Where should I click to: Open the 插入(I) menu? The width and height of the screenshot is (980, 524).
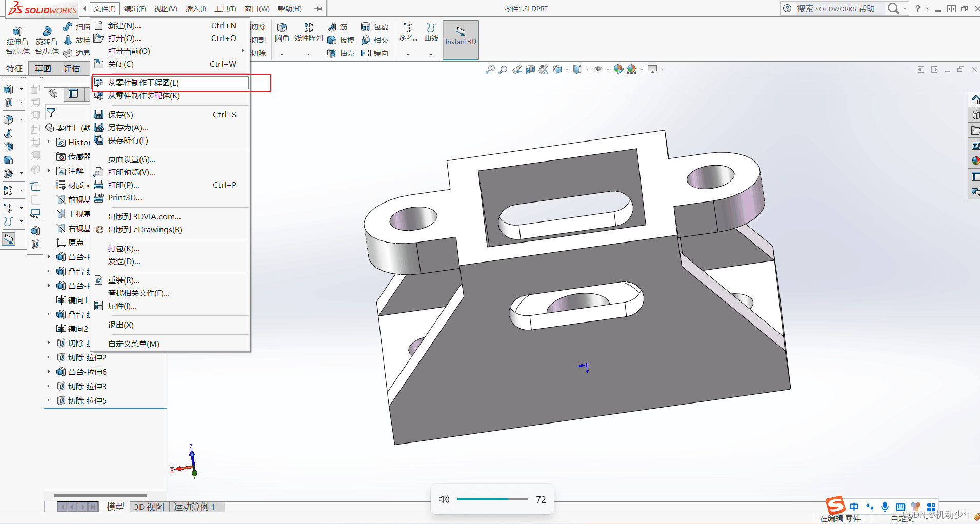pyautogui.click(x=195, y=9)
